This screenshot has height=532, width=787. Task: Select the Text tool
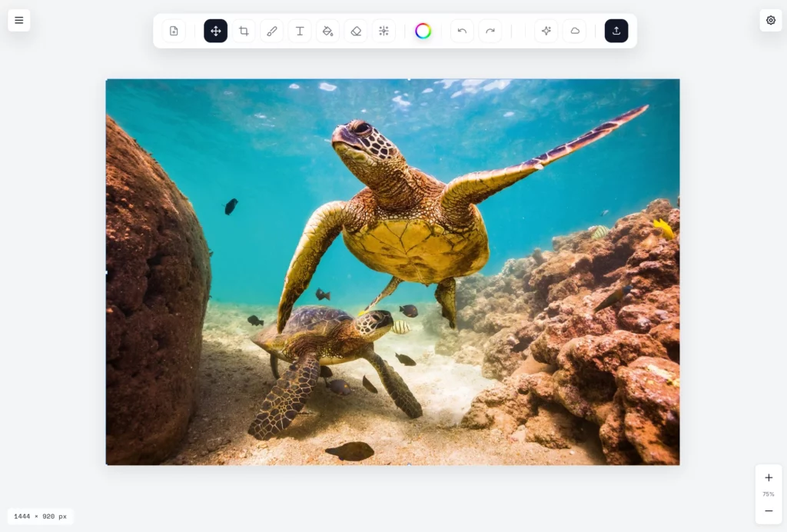[x=300, y=31]
